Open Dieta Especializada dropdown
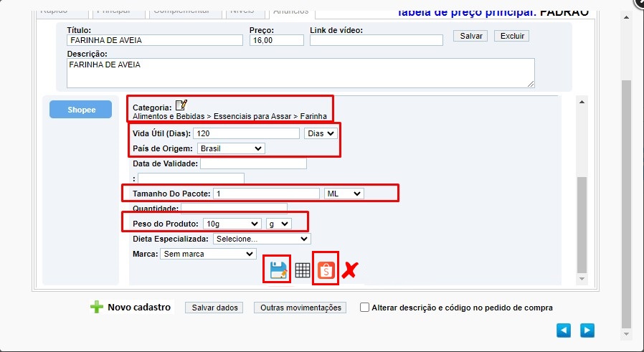 [x=262, y=239]
